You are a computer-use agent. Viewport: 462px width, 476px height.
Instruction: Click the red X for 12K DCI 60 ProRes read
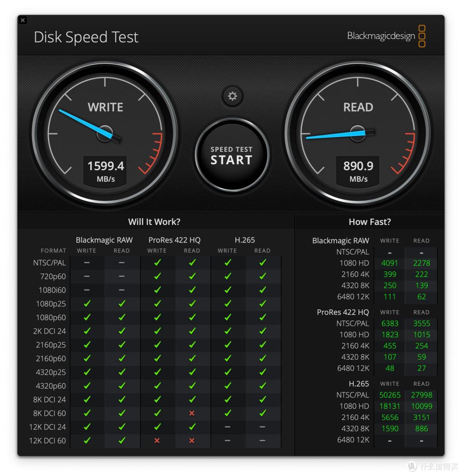[x=192, y=441]
